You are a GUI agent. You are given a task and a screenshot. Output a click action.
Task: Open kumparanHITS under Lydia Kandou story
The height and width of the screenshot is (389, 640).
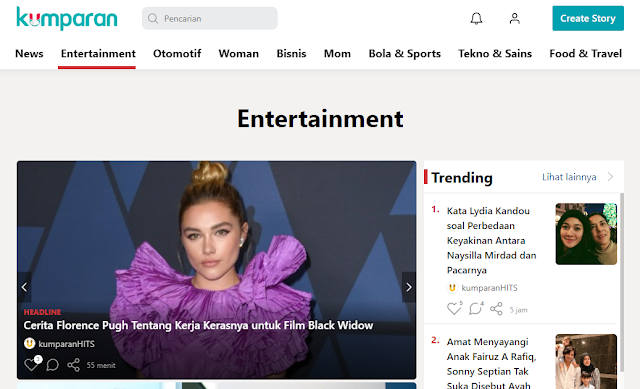click(x=489, y=288)
